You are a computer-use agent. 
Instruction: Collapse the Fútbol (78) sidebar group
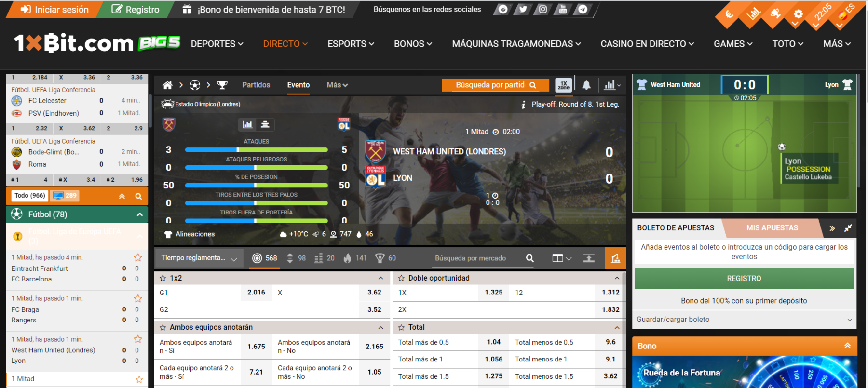click(x=140, y=214)
